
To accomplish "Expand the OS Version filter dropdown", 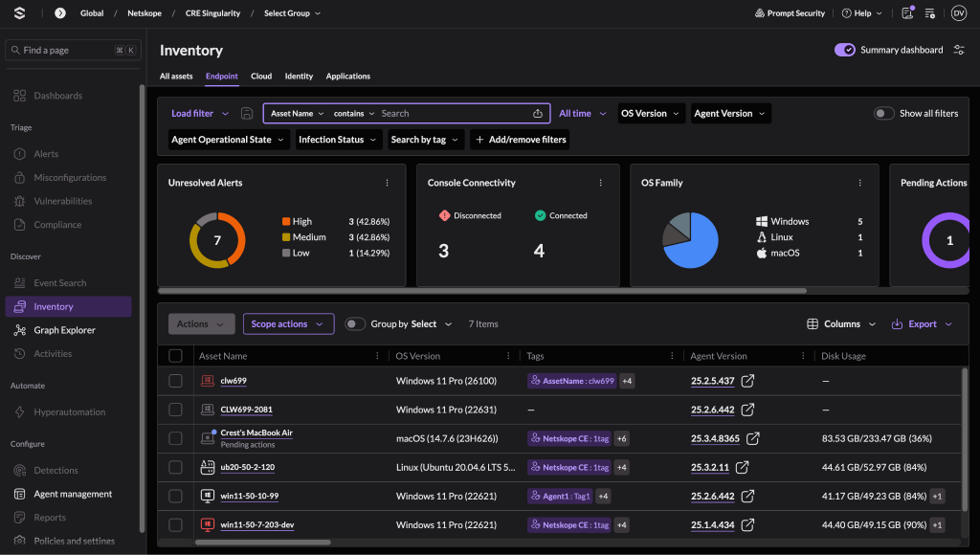I will pos(651,114).
